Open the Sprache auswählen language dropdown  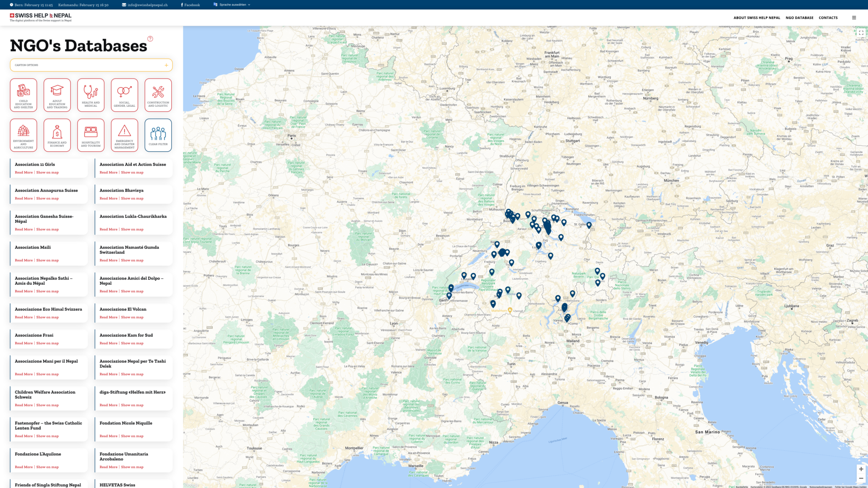(232, 5)
